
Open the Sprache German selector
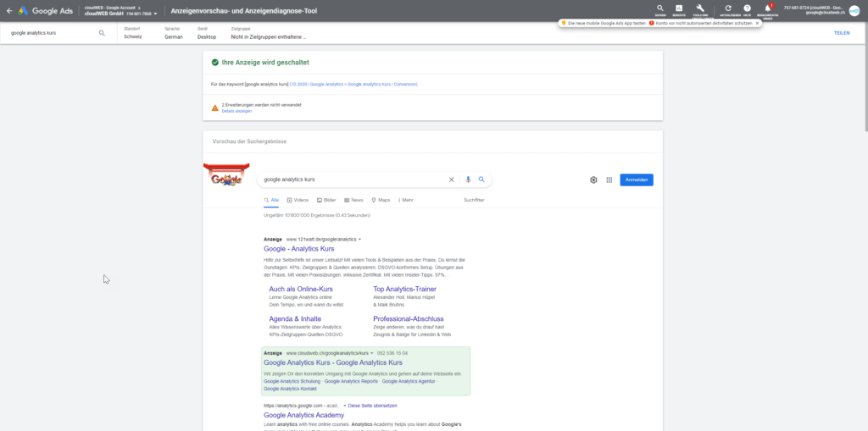click(174, 33)
